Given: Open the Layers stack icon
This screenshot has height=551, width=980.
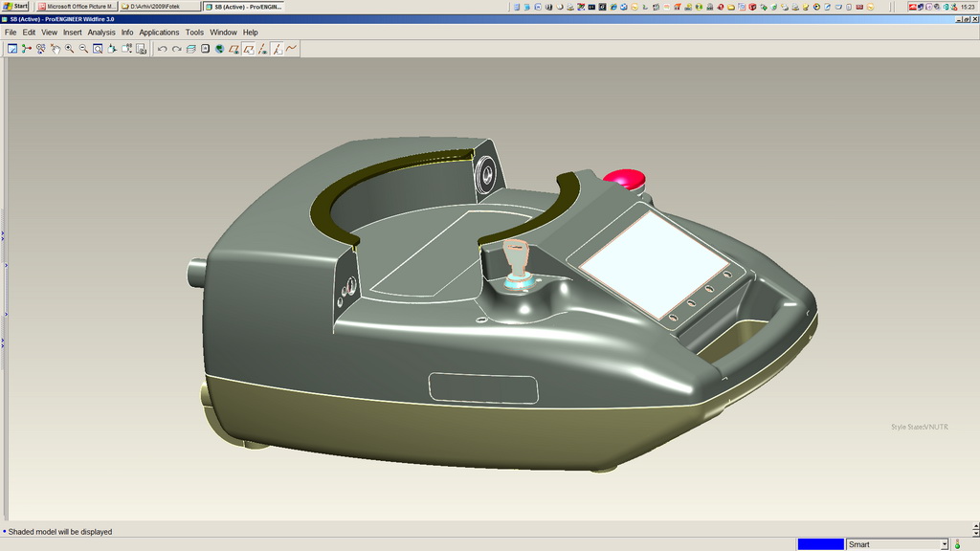Looking at the screenshot, I should (x=190, y=49).
